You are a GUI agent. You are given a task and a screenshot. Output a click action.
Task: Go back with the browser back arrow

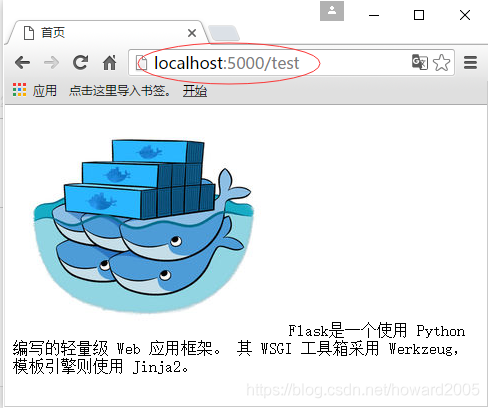click(x=23, y=62)
